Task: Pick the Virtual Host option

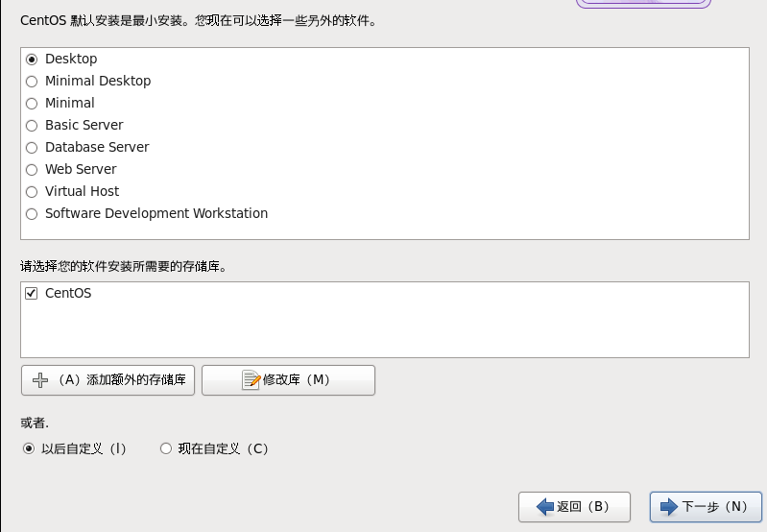Action: tap(32, 191)
